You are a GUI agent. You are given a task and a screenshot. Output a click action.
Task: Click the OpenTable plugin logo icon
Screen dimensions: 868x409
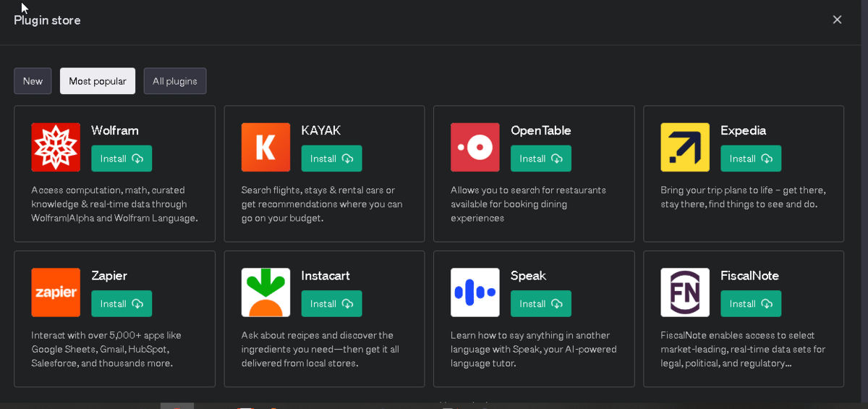point(475,147)
